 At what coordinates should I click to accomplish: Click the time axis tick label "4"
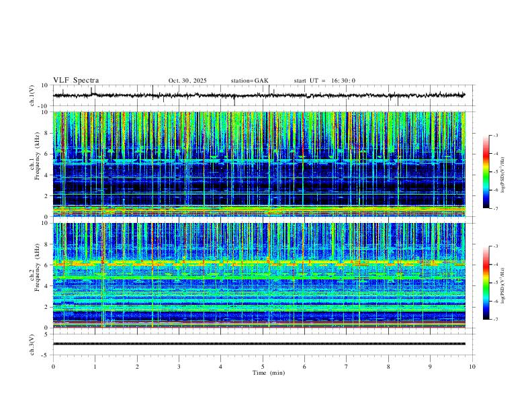click(220, 367)
